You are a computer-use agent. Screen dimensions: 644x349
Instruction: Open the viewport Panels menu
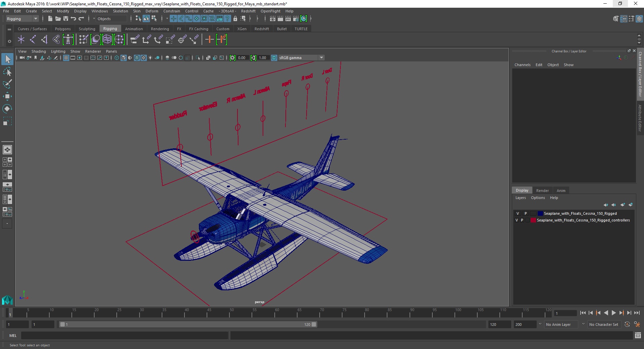point(111,51)
